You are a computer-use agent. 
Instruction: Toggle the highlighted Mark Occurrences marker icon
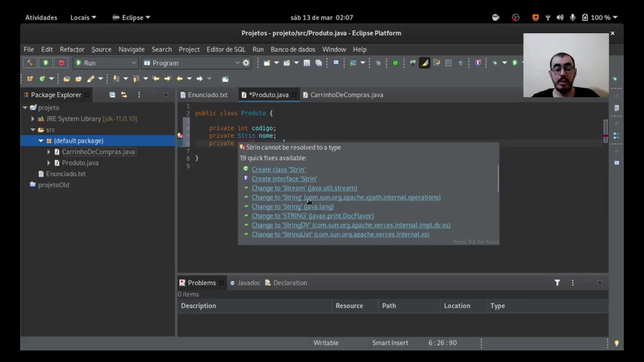click(x=425, y=63)
